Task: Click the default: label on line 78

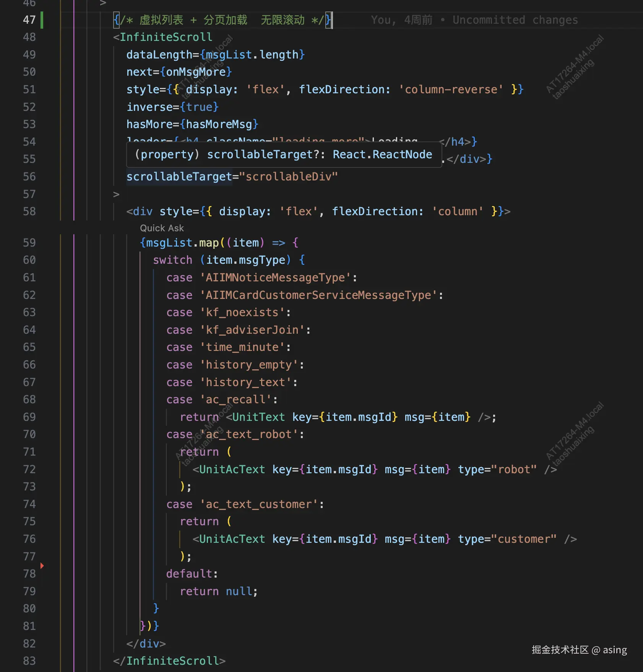Action: click(192, 574)
